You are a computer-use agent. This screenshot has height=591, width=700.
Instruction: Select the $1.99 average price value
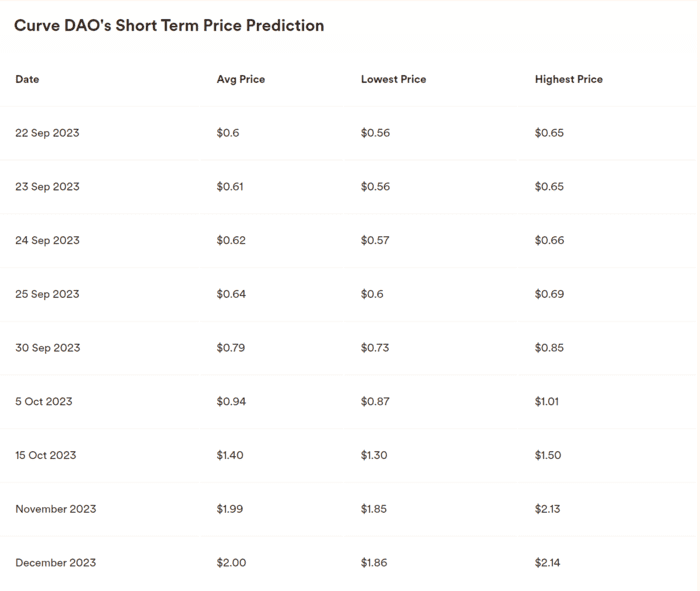coord(231,509)
